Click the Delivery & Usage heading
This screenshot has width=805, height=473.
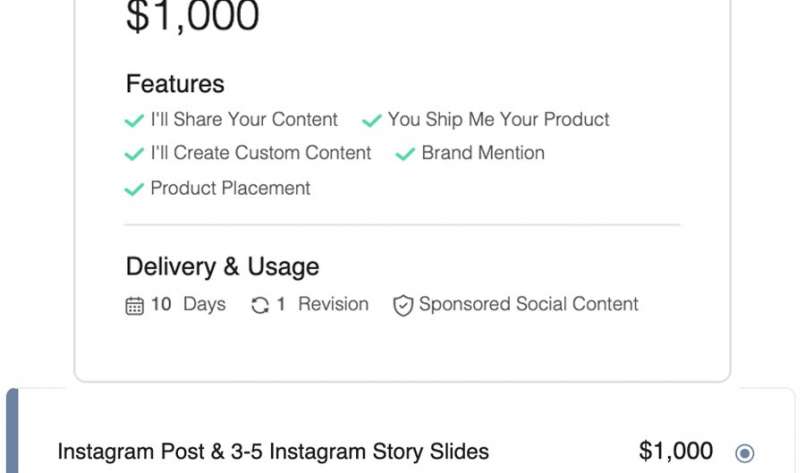pyautogui.click(x=222, y=267)
